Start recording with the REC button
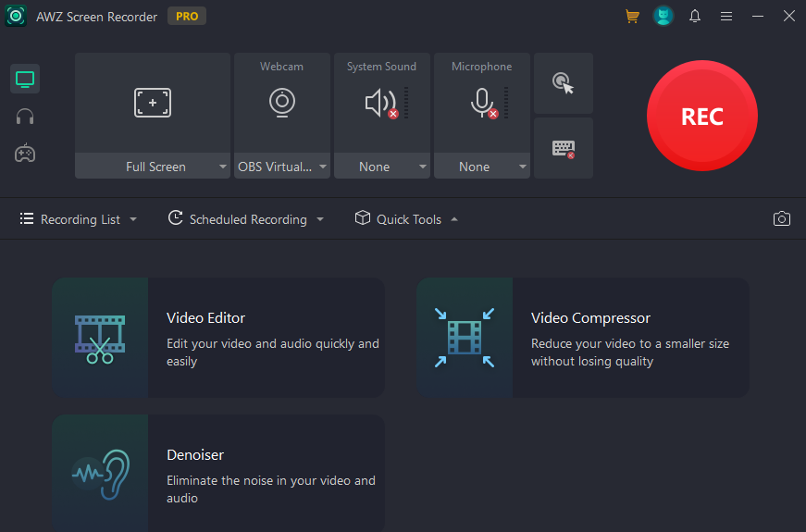The width and height of the screenshot is (806, 532). point(701,116)
